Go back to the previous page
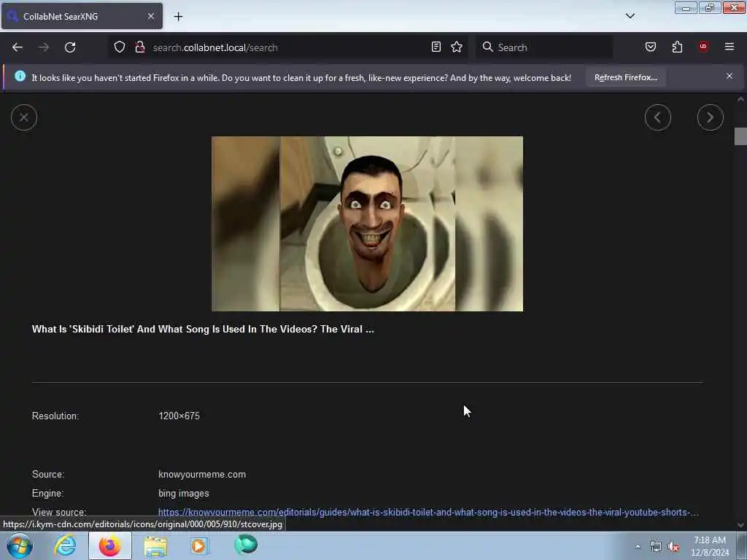 18,47
